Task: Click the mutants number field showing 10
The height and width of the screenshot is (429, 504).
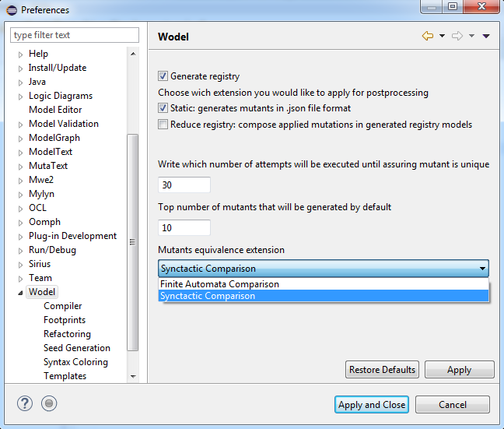Action: (184, 227)
